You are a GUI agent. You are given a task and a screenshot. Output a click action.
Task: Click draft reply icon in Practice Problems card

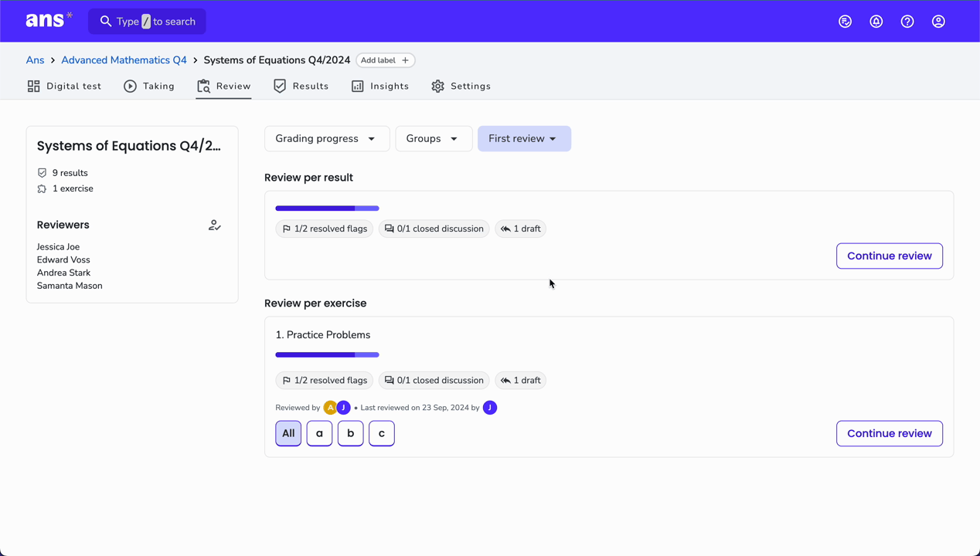pos(505,380)
